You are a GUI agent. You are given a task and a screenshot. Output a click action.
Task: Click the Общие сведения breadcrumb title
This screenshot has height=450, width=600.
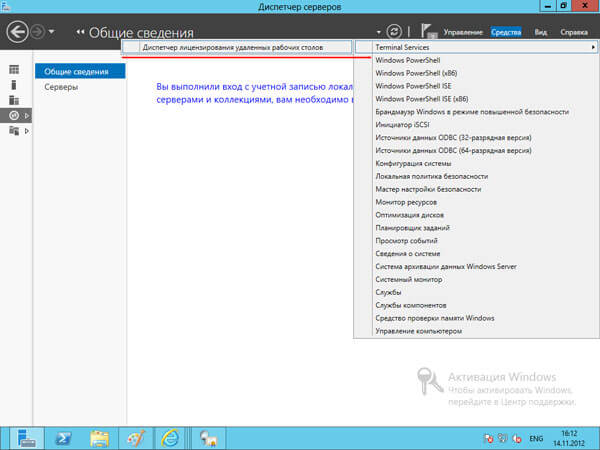click(x=141, y=33)
